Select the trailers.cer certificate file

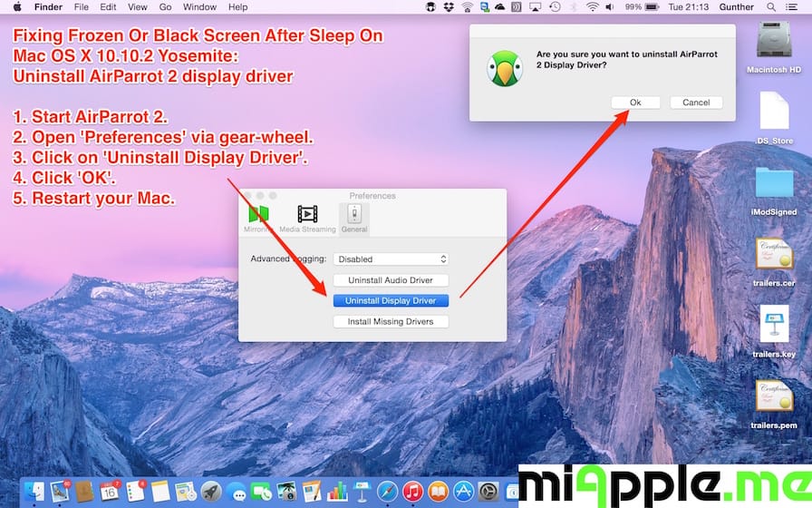774,262
